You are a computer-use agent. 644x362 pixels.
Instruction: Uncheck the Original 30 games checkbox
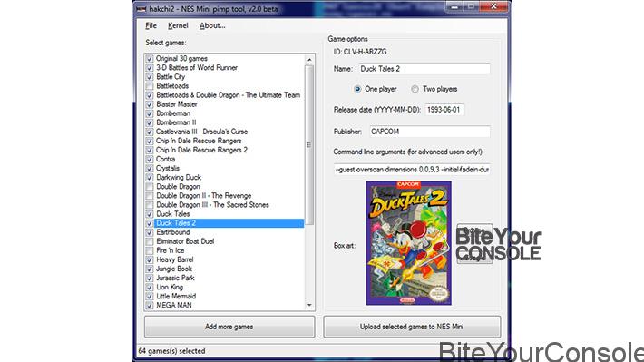(x=150, y=59)
